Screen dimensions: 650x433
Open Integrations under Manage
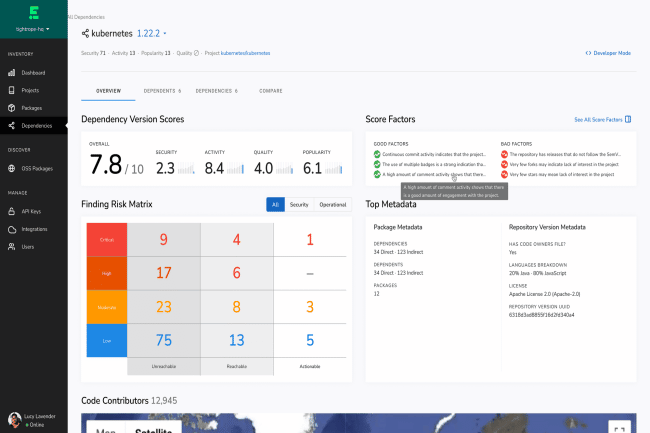click(34, 229)
